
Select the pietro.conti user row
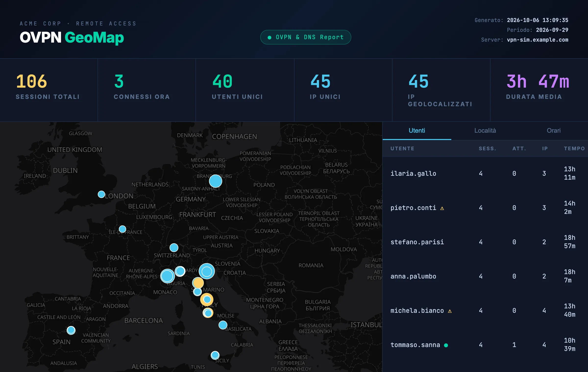point(485,208)
